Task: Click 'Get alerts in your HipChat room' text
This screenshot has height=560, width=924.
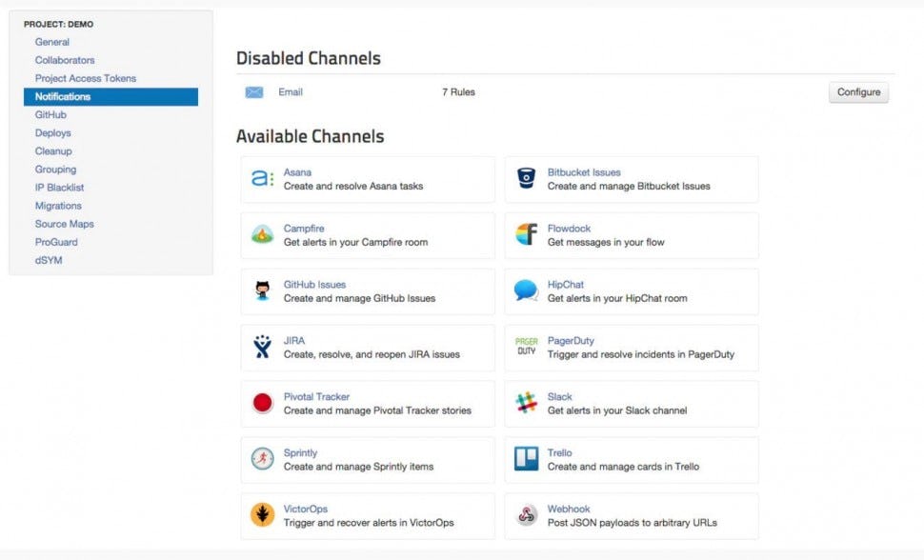Action: pyautogui.click(x=617, y=298)
